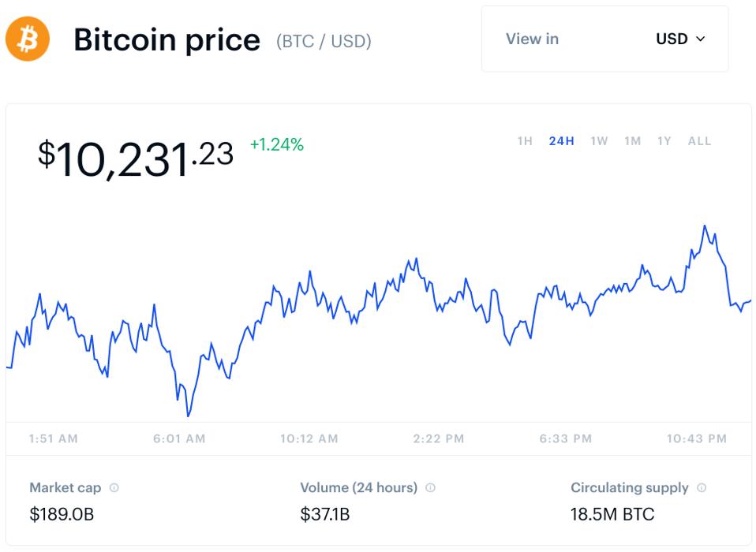Open the Volume (24 hours) info icon
Viewport: 756px width, 552px height.
(430, 488)
